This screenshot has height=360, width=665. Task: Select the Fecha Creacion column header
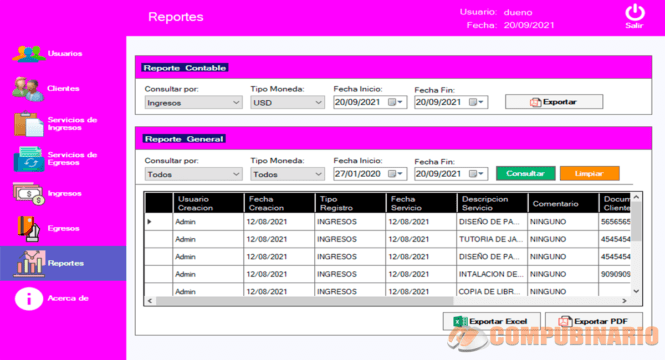279,203
